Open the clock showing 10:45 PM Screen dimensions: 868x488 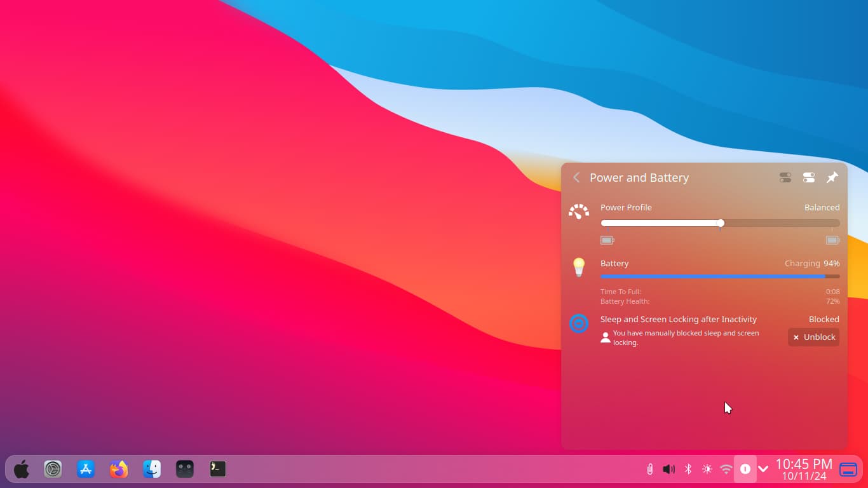pos(804,469)
